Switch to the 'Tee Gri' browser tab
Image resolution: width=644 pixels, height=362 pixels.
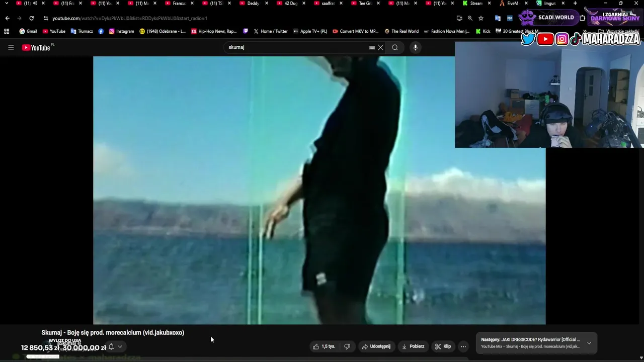click(x=362, y=4)
